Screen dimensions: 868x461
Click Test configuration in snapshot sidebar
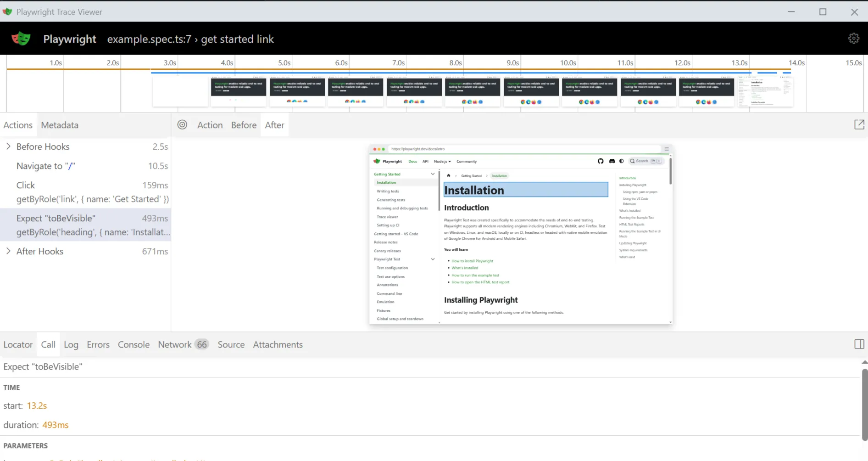point(392,268)
